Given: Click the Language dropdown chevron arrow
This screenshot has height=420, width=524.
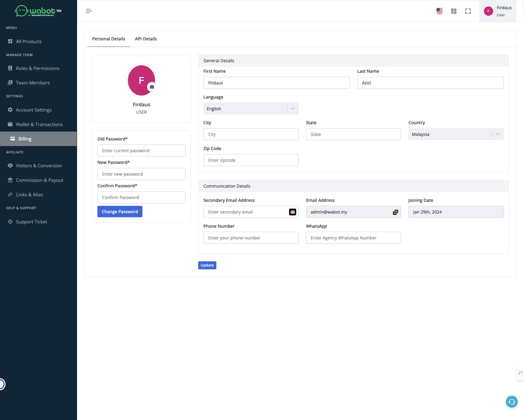Looking at the screenshot, I should coord(293,108).
